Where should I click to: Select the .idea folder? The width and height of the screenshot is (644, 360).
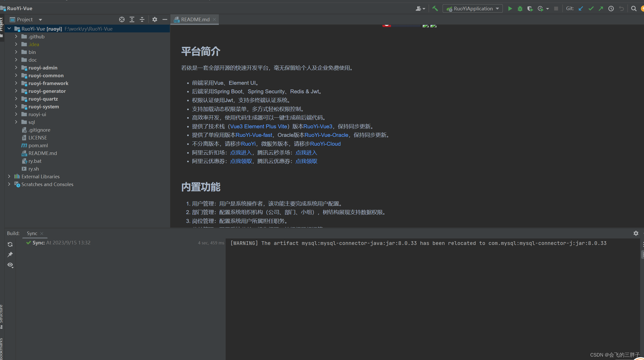[x=34, y=44]
